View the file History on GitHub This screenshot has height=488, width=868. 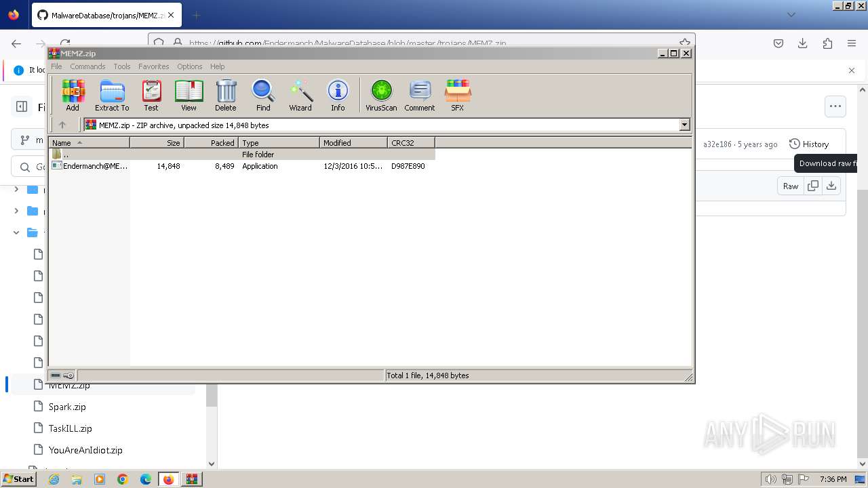[x=809, y=144]
